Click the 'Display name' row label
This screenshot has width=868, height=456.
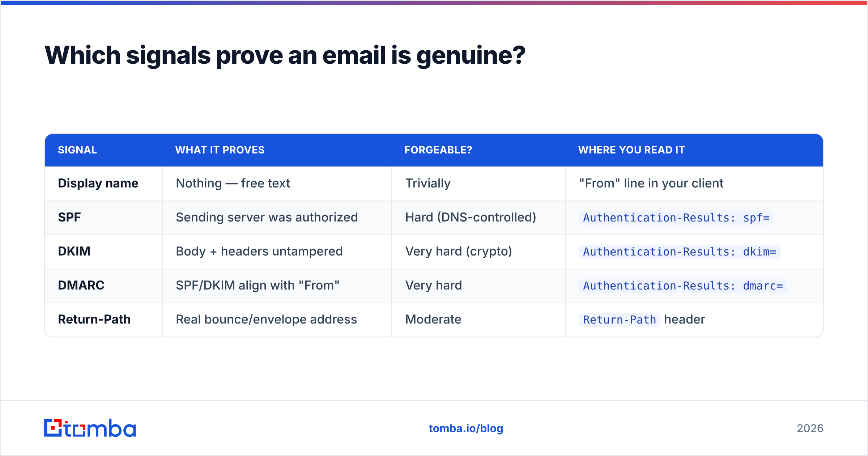(x=98, y=183)
